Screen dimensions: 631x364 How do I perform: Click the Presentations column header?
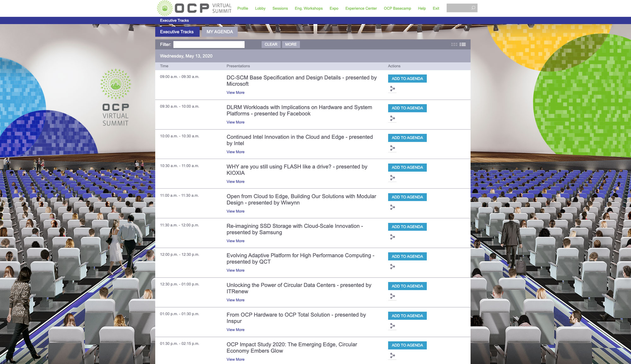(238, 66)
